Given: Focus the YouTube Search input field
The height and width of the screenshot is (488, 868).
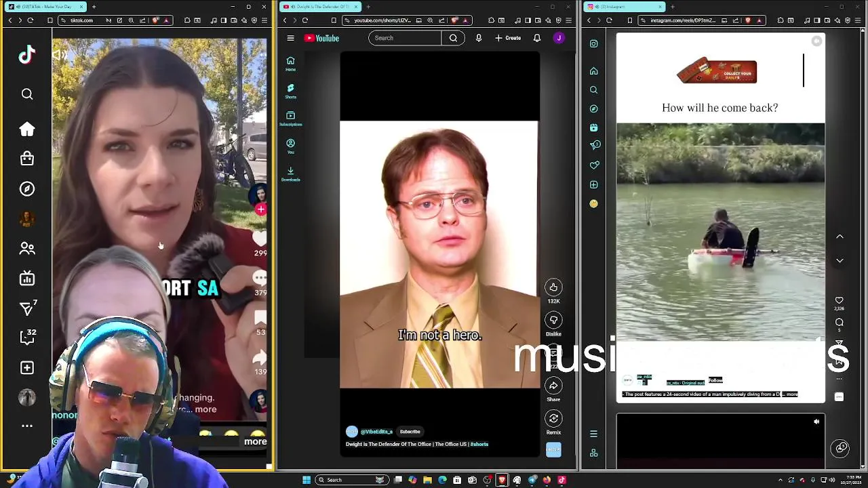Looking at the screenshot, I should tap(405, 38).
